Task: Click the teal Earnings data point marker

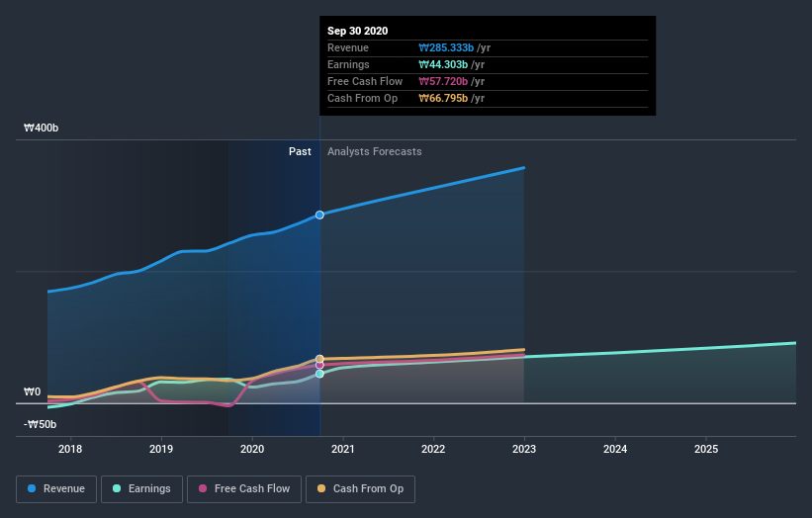Action: click(319, 374)
